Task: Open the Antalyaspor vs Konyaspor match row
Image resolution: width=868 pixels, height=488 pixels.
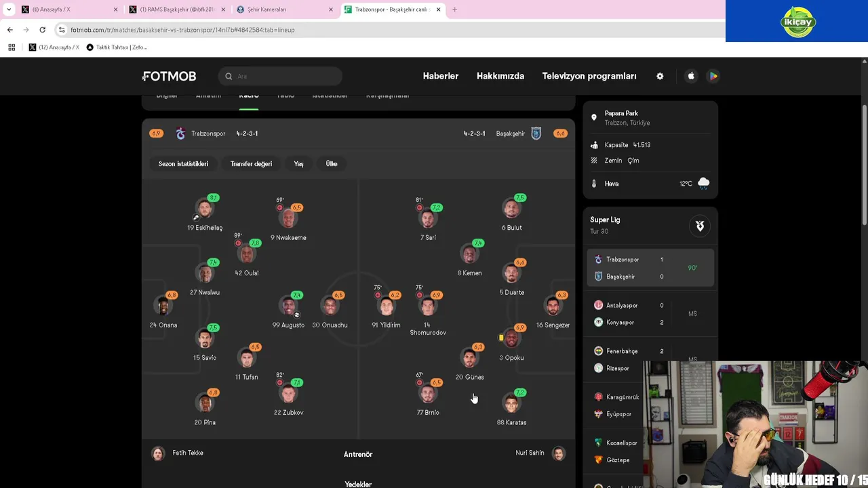Action: (650, 314)
